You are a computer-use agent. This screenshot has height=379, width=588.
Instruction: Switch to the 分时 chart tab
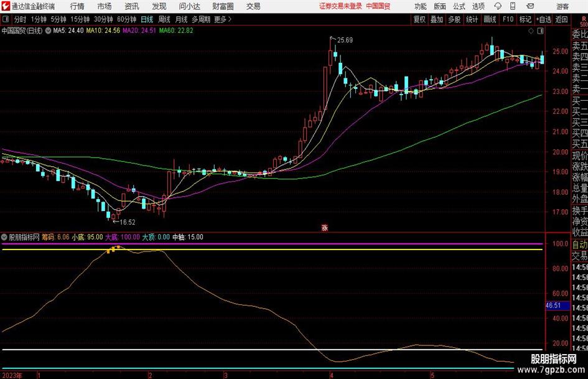(x=21, y=19)
